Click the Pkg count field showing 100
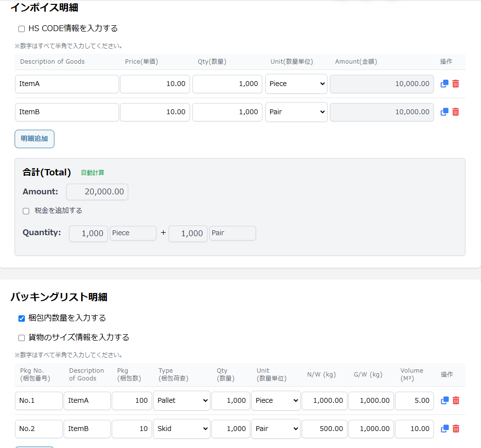This screenshot has height=448, width=481. pos(132,400)
